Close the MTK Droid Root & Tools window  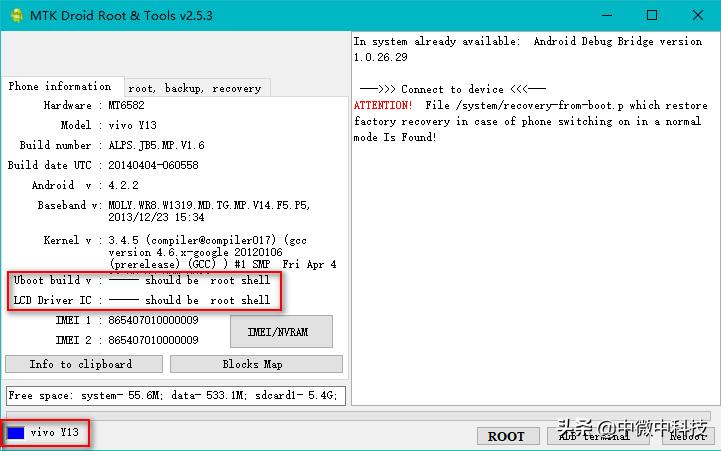tap(698, 15)
